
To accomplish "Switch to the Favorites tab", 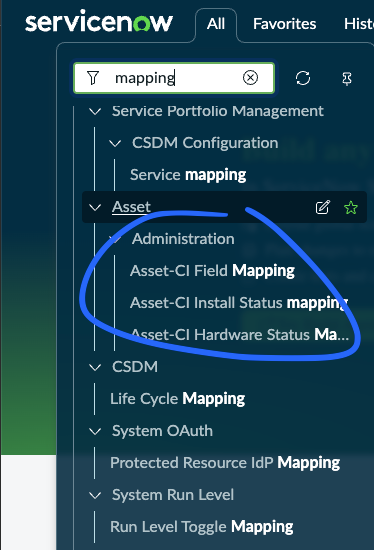I will (x=285, y=24).
